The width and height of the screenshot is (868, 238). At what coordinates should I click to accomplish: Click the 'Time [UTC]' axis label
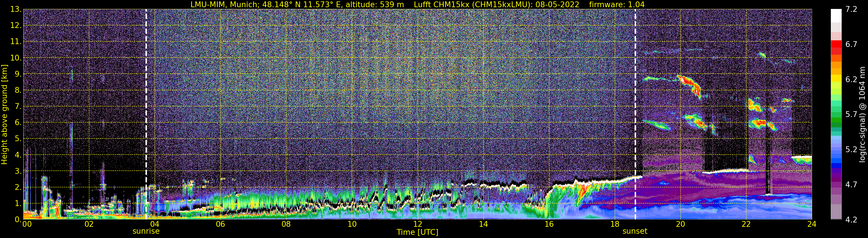coord(417,232)
